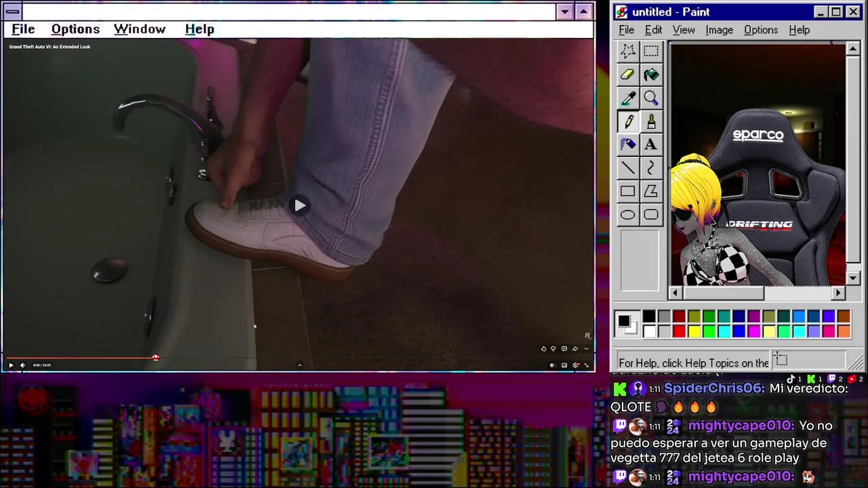Click the video dislike thumbs-down icon
868x488 pixels.
click(x=553, y=348)
